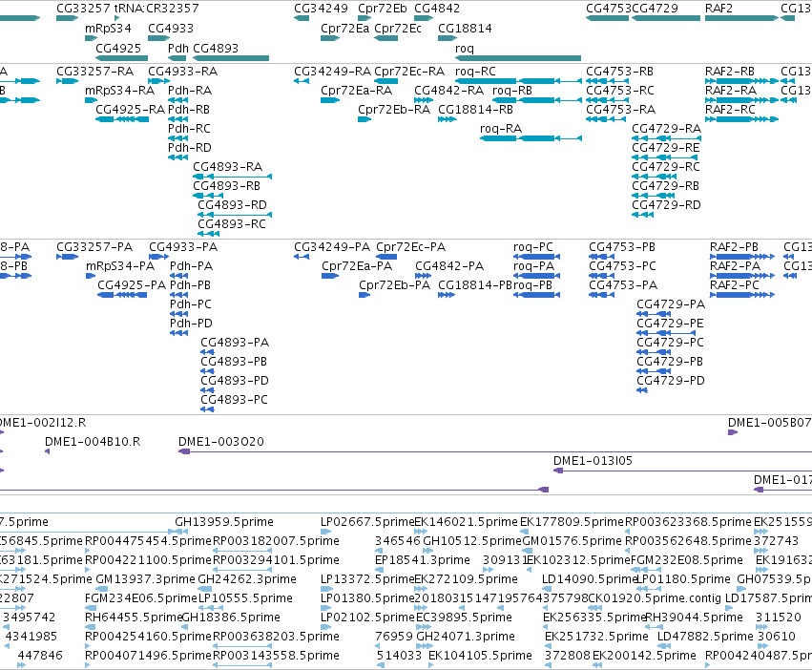Image resolution: width=812 pixels, height=670 pixels.
Task: Select the Cpr72Ea-PA protein label
Action: pyautogui.click(x=357, y=266)
